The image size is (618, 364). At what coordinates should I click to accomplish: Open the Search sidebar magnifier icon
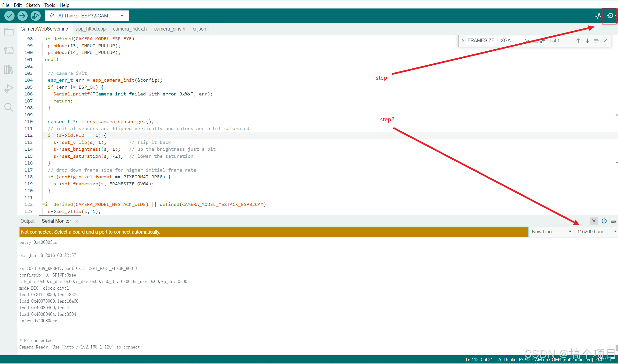[x=8, y=107]
